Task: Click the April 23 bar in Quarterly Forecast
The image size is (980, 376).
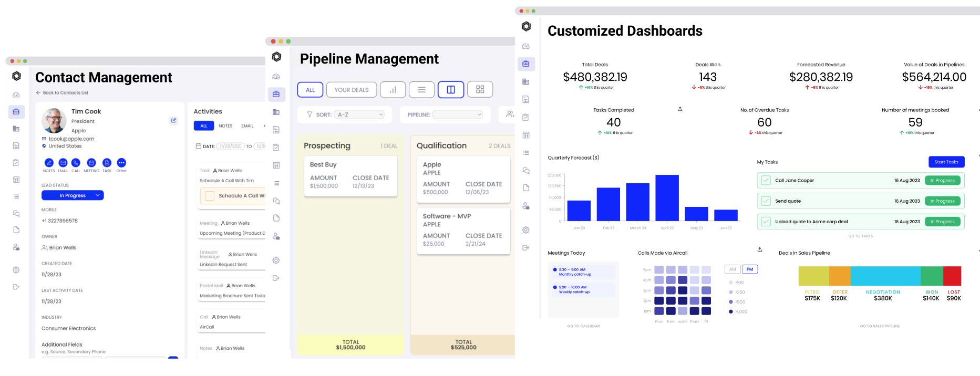Action: pyautogui.click(x=667, y=198)
